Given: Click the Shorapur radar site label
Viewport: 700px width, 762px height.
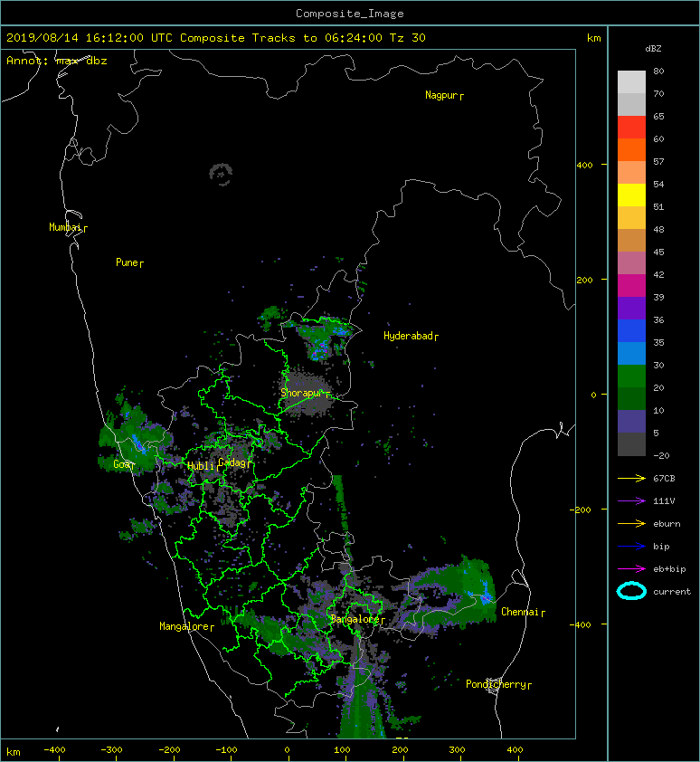Looking at the screenshot, I should [x=301, y=393].
